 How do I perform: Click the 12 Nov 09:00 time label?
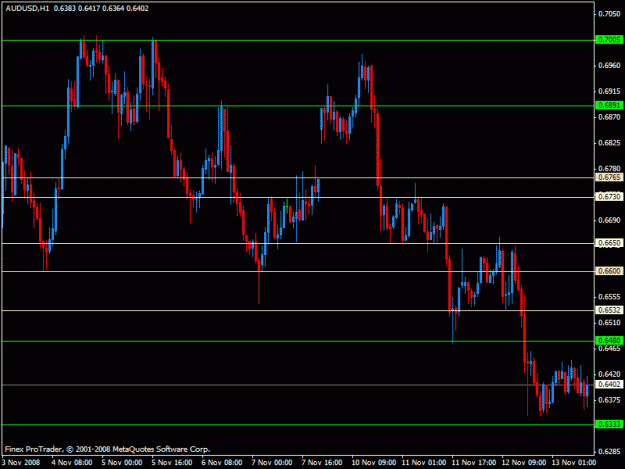pos(524,462)
